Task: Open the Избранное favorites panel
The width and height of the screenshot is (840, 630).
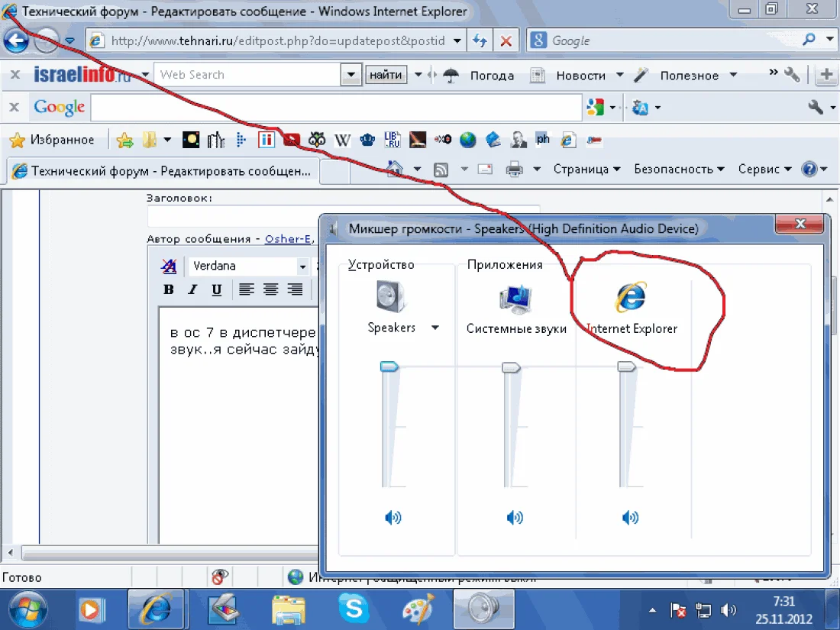Action: 52,140
